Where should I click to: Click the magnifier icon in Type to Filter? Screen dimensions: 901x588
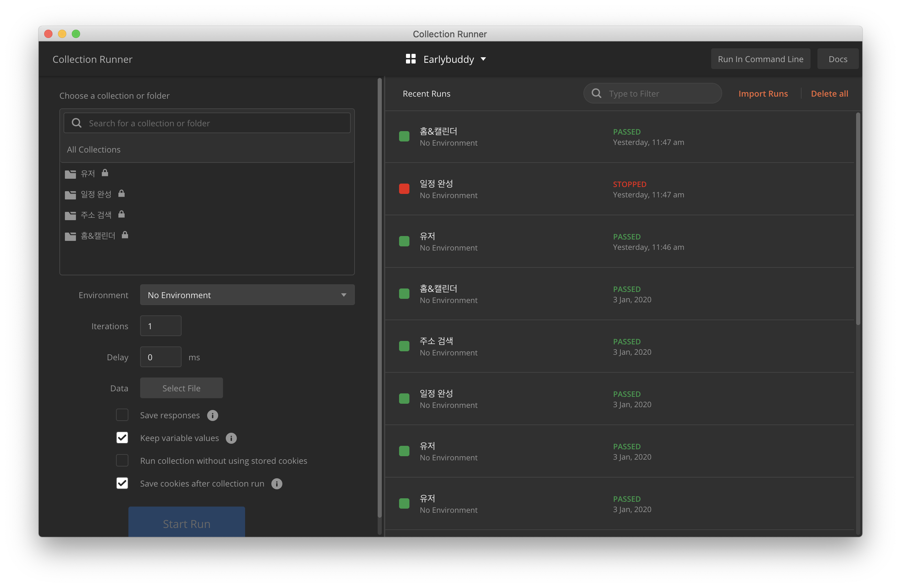[596, 94]
